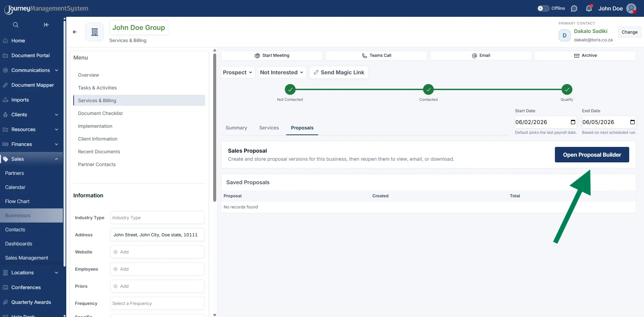Click the Address input field

tap(157, 235)
